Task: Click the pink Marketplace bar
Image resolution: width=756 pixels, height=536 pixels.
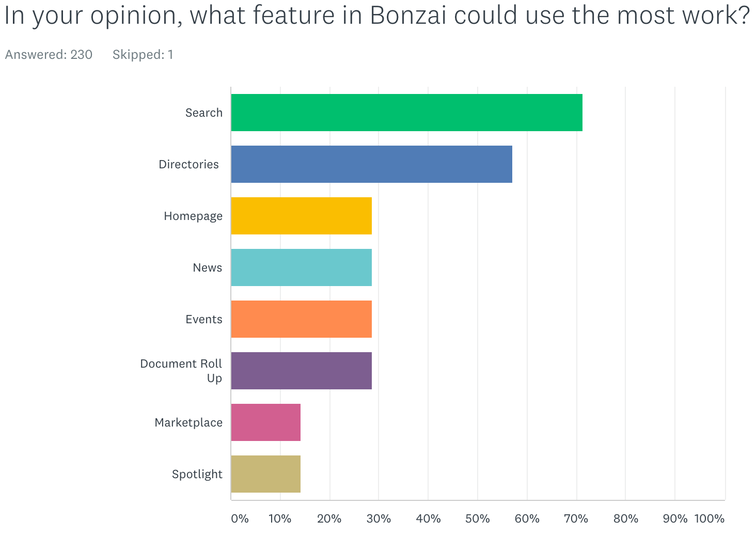Action: (266, 422)
